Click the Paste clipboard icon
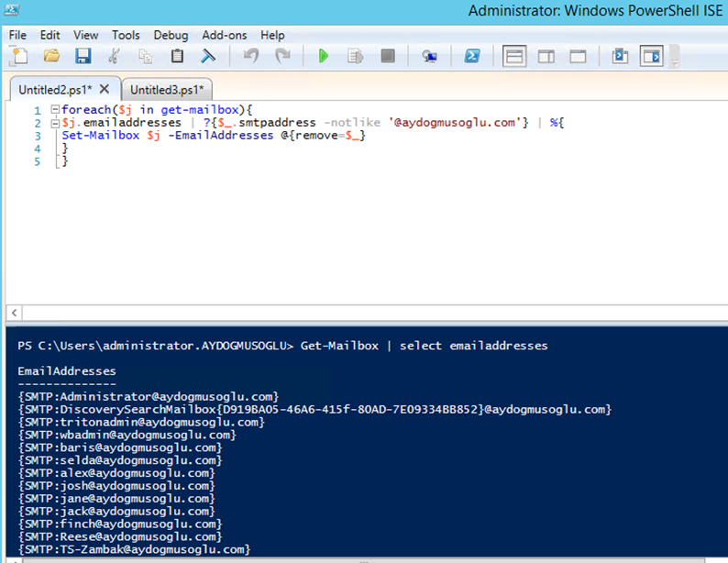Viewport: 728px width, 563px height. 177,56
